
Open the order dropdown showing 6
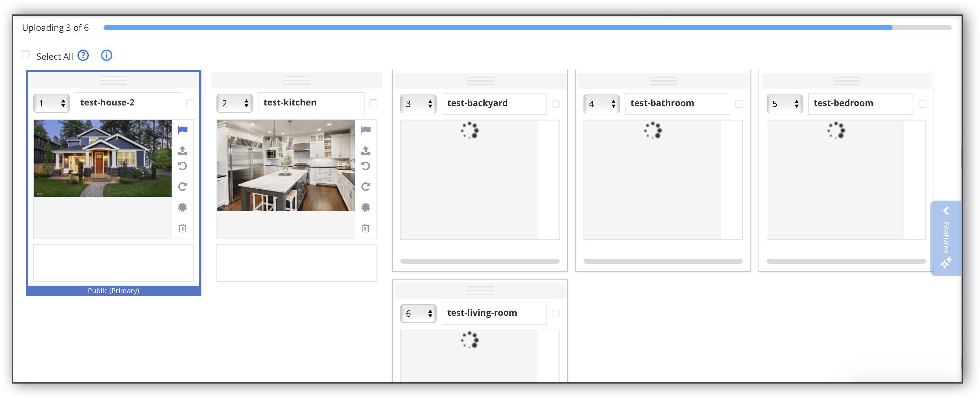[418, 314]
